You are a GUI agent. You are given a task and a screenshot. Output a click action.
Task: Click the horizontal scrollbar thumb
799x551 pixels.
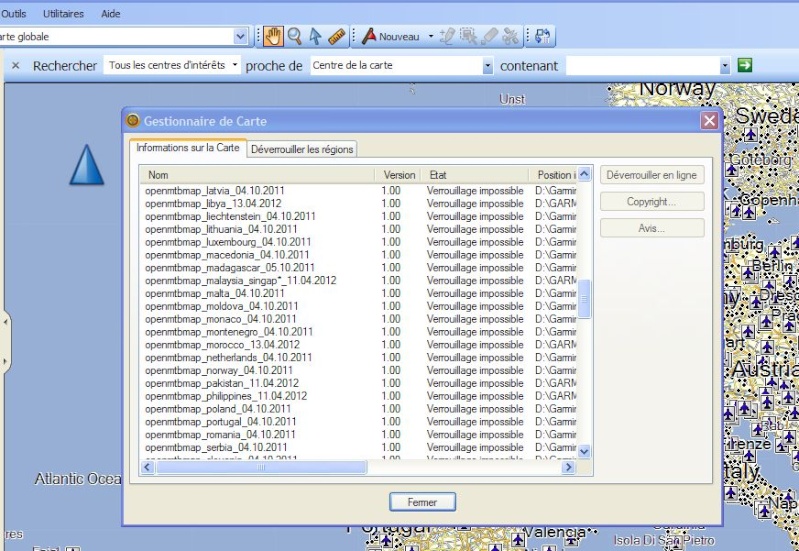pyautogui.click(x=261, y=467)
